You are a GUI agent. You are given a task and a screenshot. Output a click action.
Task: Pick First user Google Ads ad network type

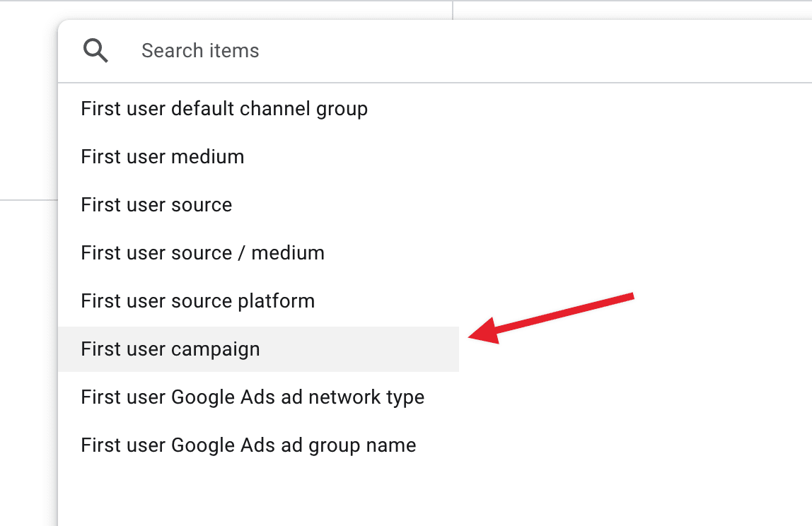(x=253, y=397)
